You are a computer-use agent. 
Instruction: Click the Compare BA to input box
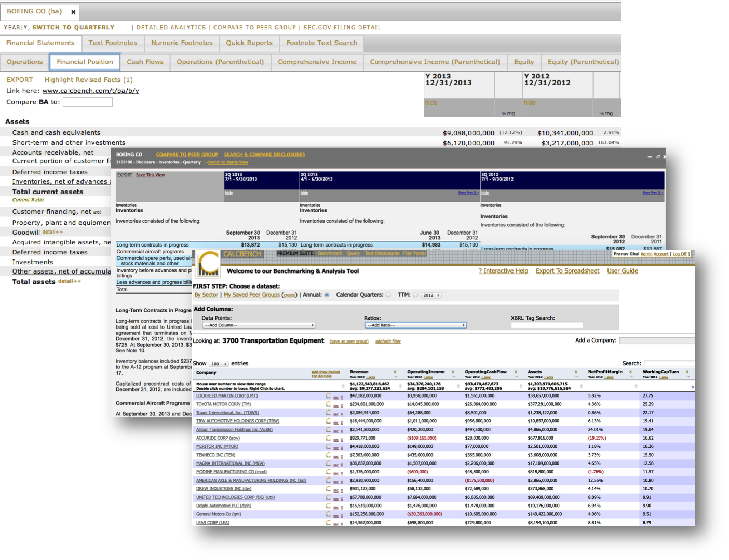click(x=87, y=102)
